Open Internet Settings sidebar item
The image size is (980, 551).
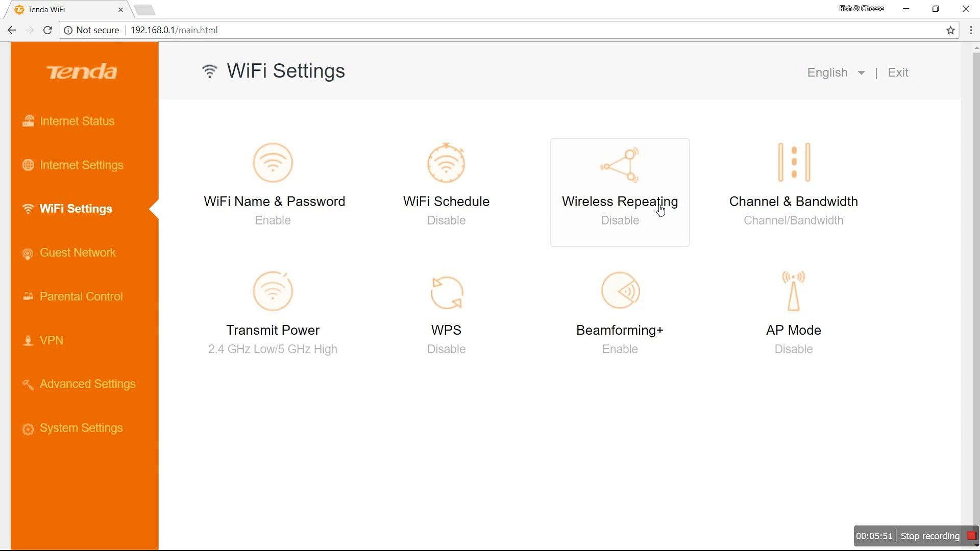tap(81, 165)
